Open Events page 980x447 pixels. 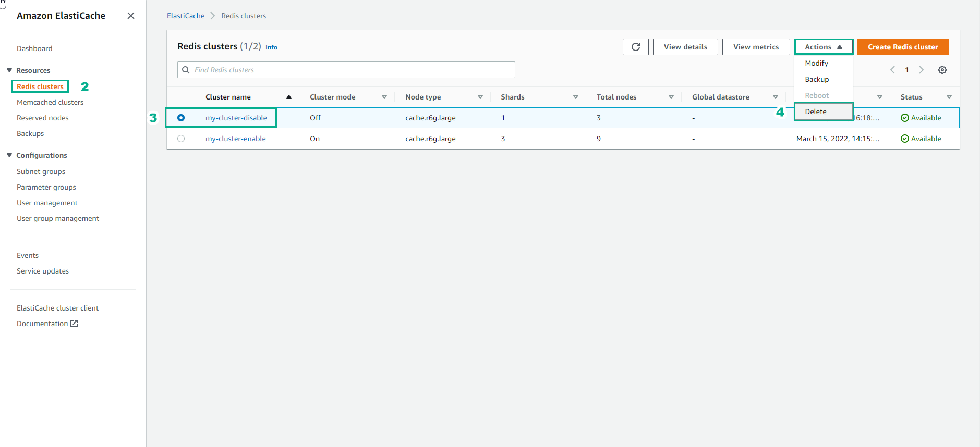[28, 255]
